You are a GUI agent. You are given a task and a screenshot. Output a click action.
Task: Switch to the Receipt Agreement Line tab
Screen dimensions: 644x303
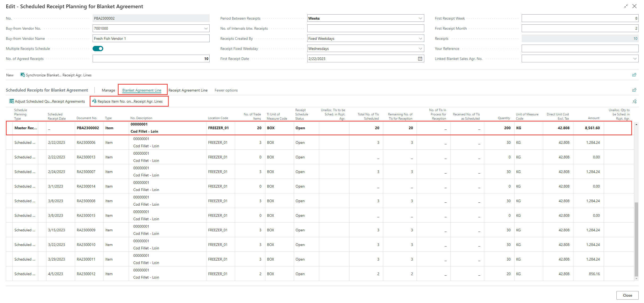[188, 90]
